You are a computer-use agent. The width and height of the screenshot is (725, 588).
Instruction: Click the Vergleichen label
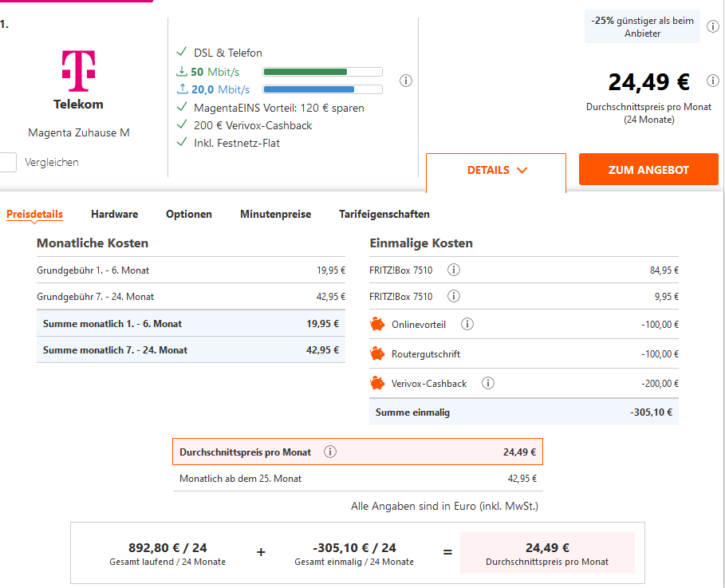click(x=52, y=163)
